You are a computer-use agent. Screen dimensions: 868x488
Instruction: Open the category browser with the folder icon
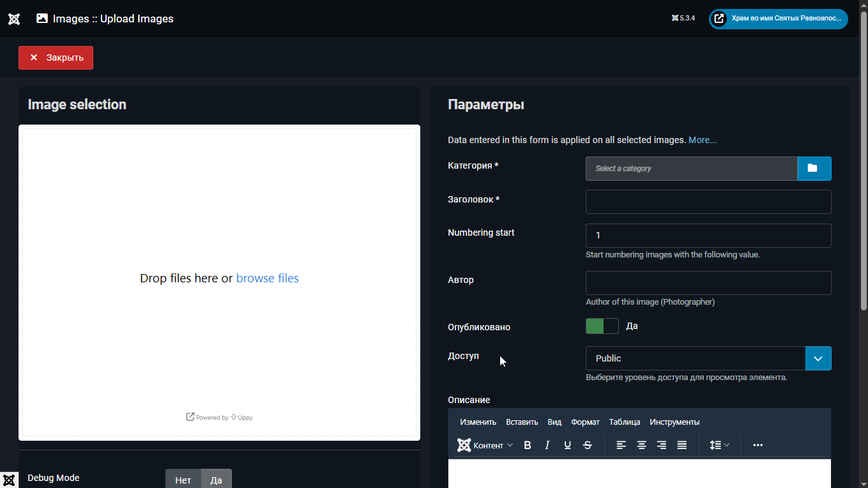click(814, 168)
